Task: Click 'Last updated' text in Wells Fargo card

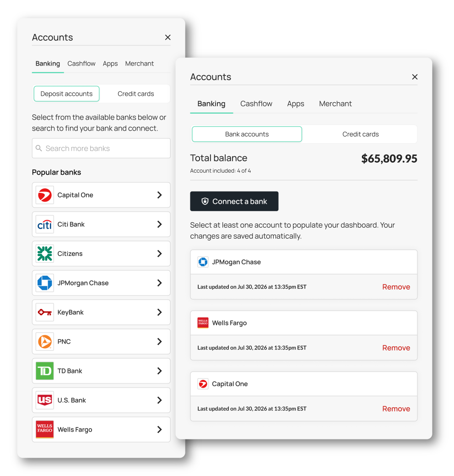Action: click(x=252, y=348)
